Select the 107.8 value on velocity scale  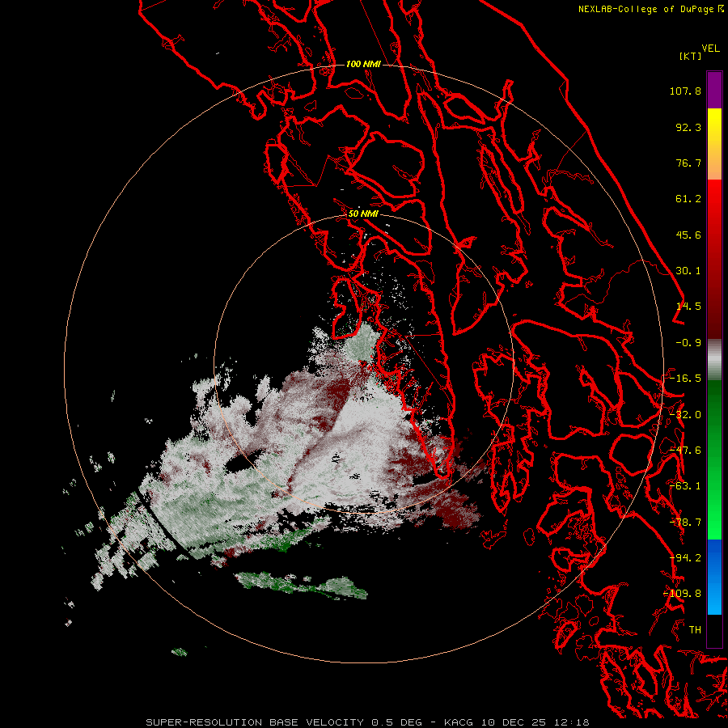coord(685,91)
